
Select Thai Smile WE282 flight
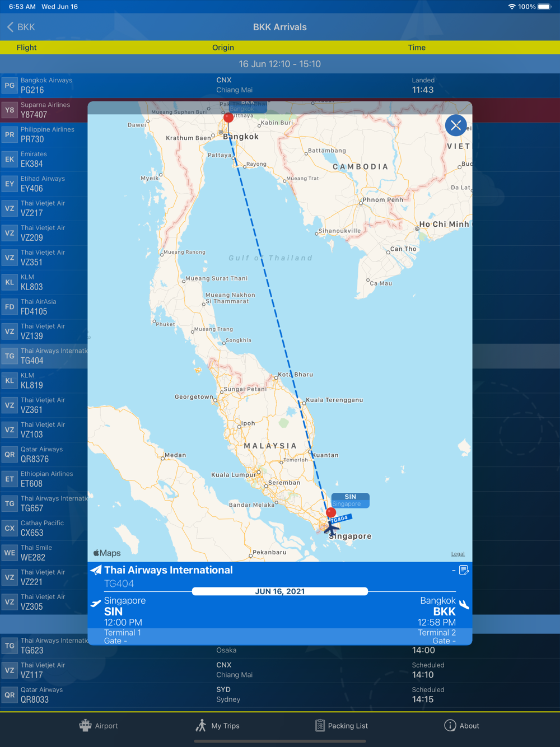tap(44, 554)
